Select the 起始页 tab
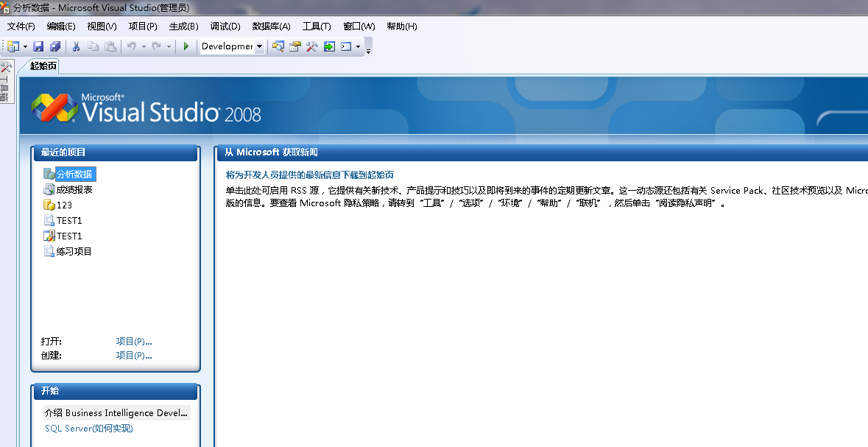The height and width of the screenshot is (447, 868). (x=43, y=66)
